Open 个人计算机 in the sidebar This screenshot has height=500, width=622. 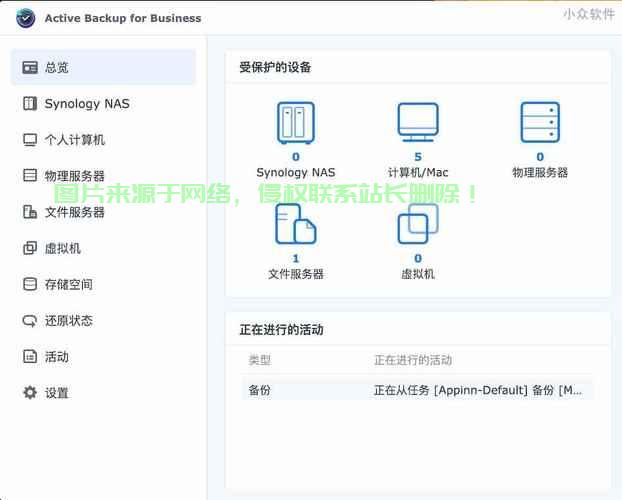(x=103, y=140)
